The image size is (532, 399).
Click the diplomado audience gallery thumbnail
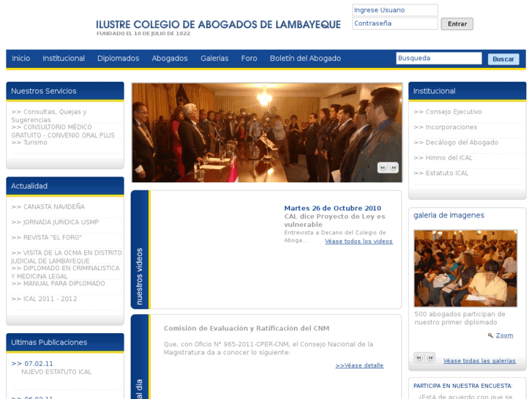(x=465, y=268)
